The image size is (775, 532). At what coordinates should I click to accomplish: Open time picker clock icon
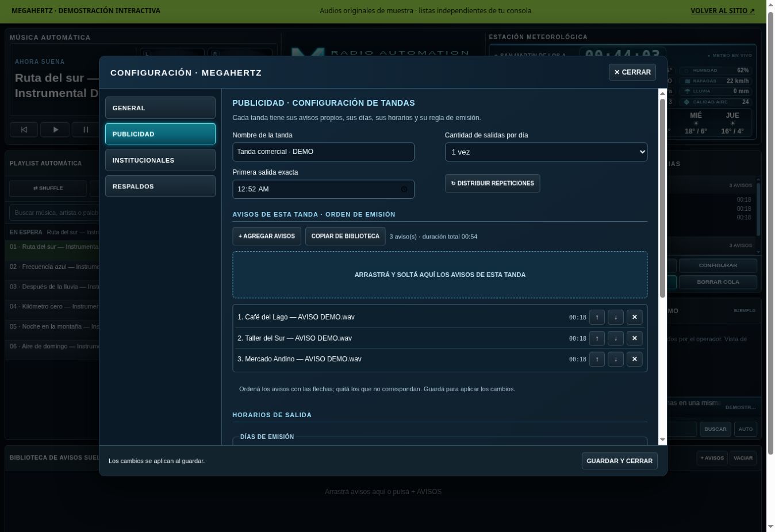pos(404,189)
